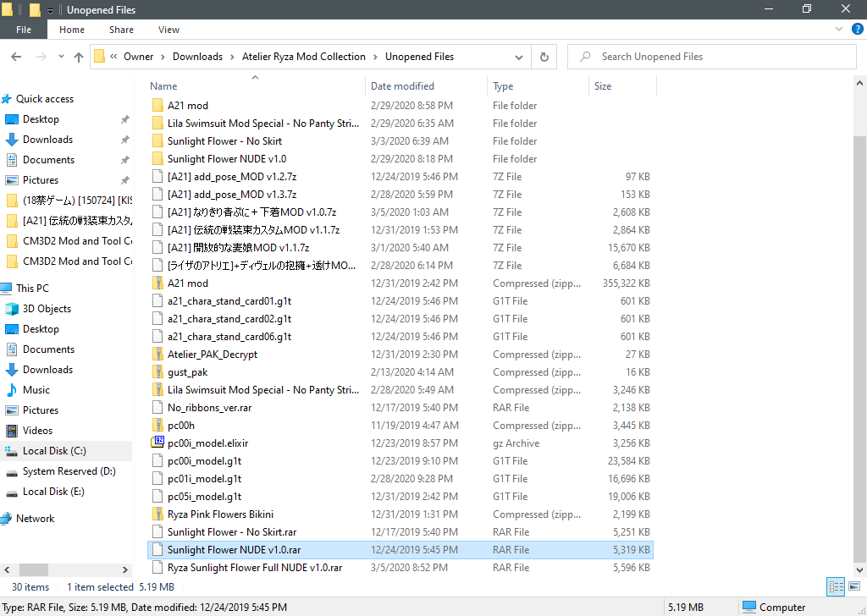Click the sidebar horizontal scrollbar thumb

[x=34, y=569]
